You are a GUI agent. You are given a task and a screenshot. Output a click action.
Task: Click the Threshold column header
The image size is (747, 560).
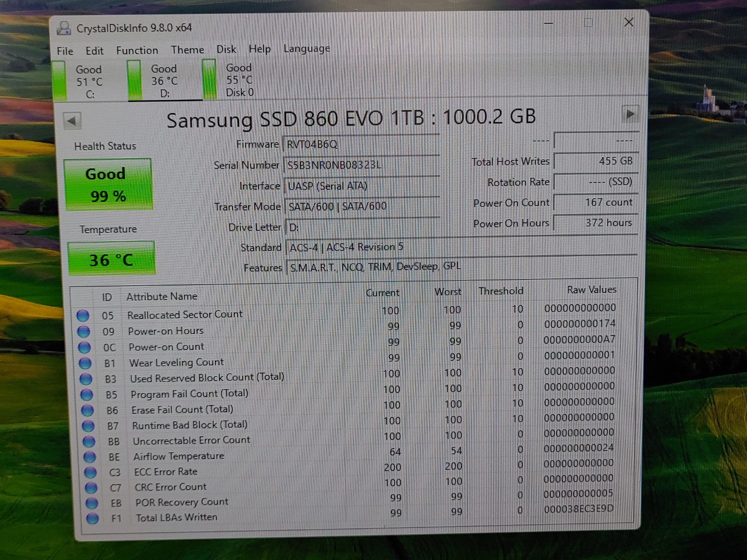point(501,291)
